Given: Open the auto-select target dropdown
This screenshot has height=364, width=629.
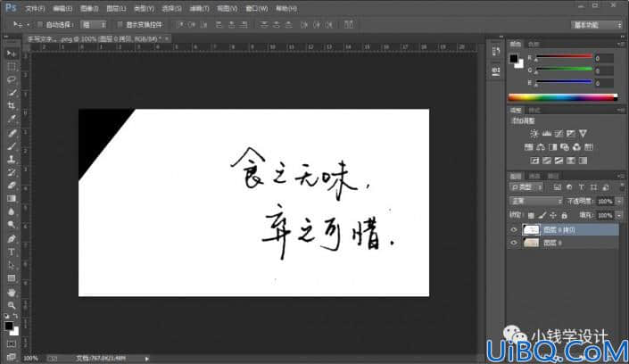Looking at the screenshot, I should 94,25.
